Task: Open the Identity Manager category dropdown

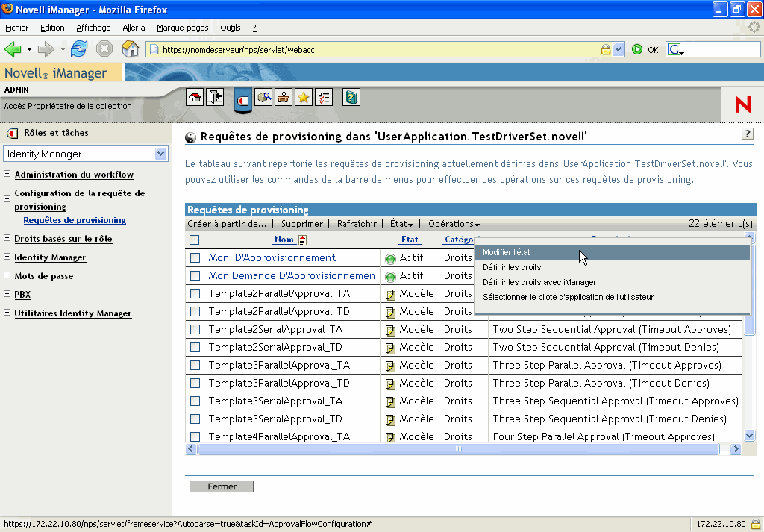Action: (x=160, y=154)
